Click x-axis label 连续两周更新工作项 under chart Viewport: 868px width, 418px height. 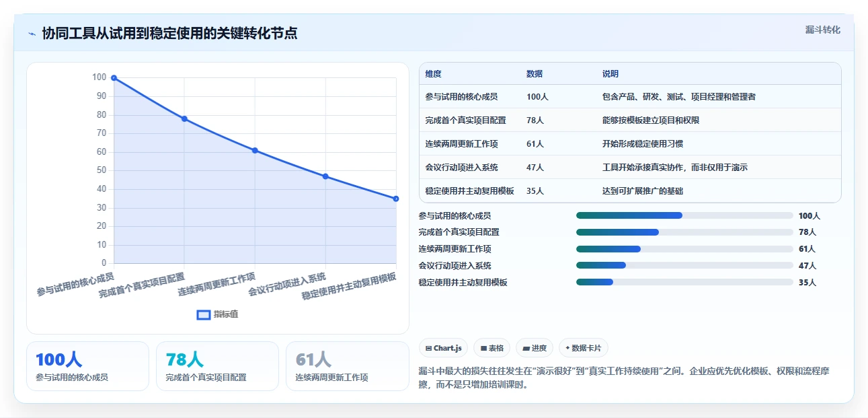click(x=216, y=284)
